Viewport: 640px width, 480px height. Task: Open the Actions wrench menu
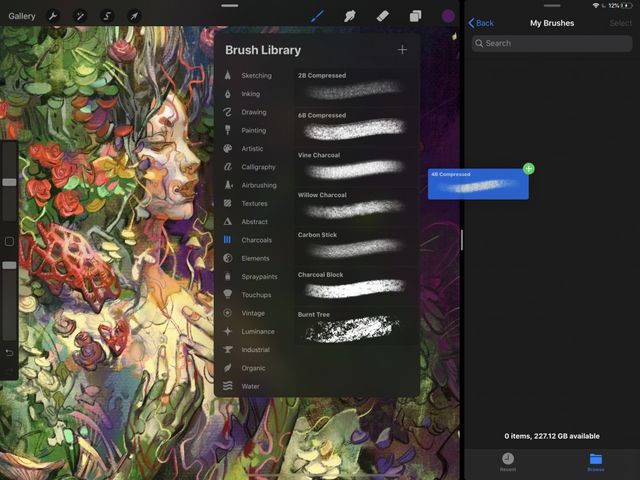(x=53, y=16)
